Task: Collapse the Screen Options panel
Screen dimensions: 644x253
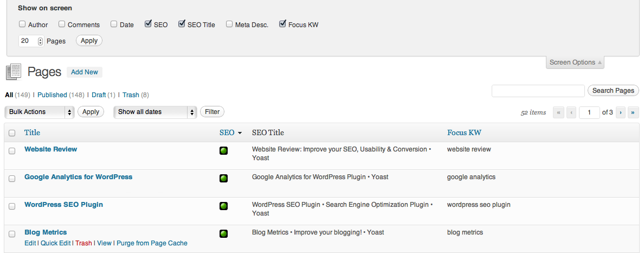Action: point(575,62)
